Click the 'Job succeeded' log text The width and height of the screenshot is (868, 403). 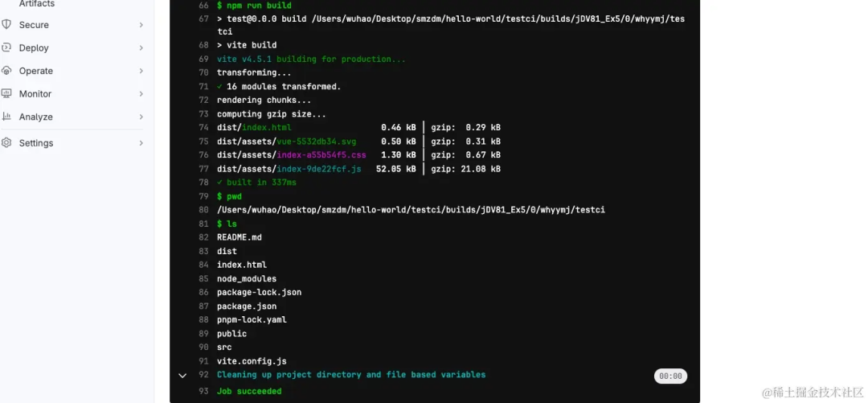tap(249, 392)
